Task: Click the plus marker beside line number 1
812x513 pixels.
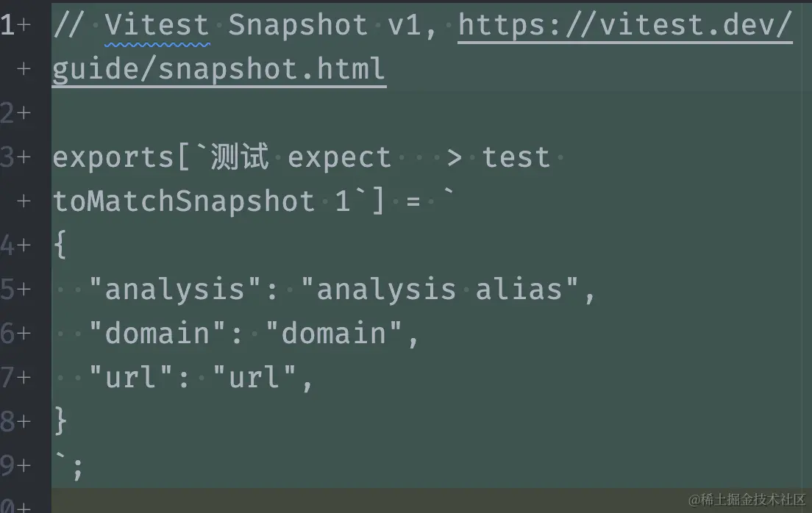Action: point(24,25)
